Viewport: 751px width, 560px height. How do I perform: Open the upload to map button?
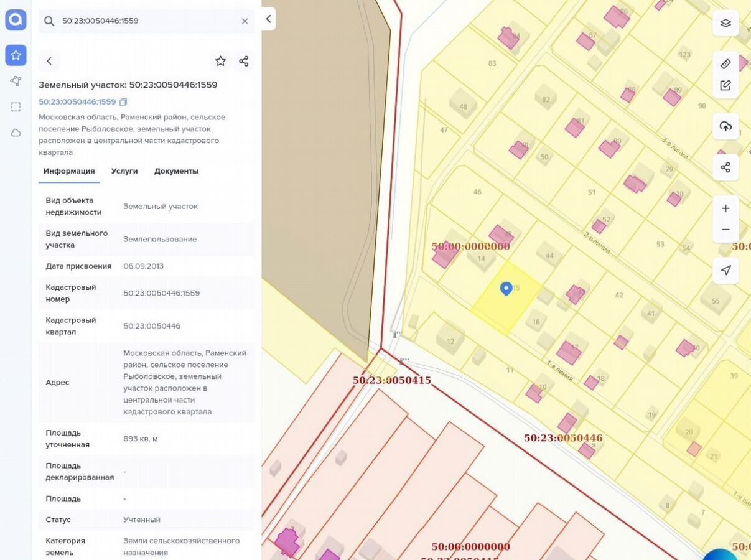coord(725,126)
